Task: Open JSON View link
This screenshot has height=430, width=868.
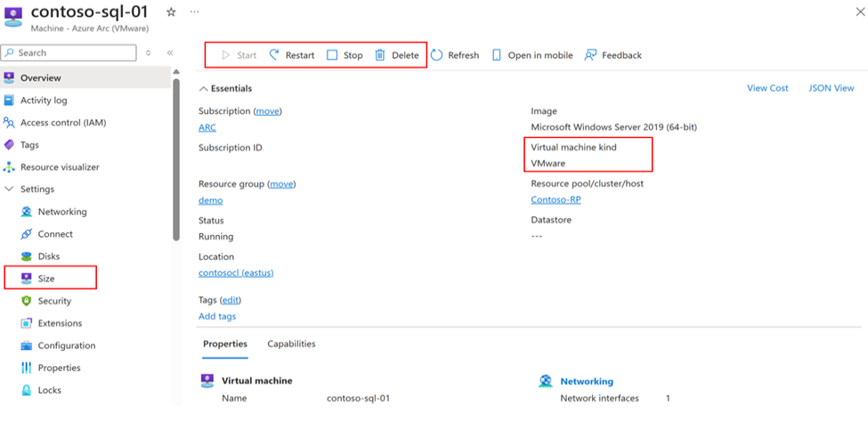Action: pyautogui.click(x=831, y=88)
